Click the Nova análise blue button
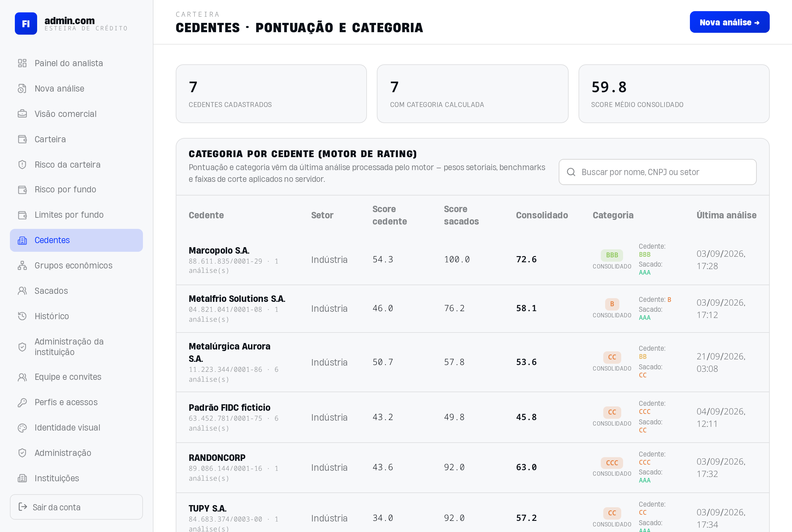792x532 pixels. [730, 22]
